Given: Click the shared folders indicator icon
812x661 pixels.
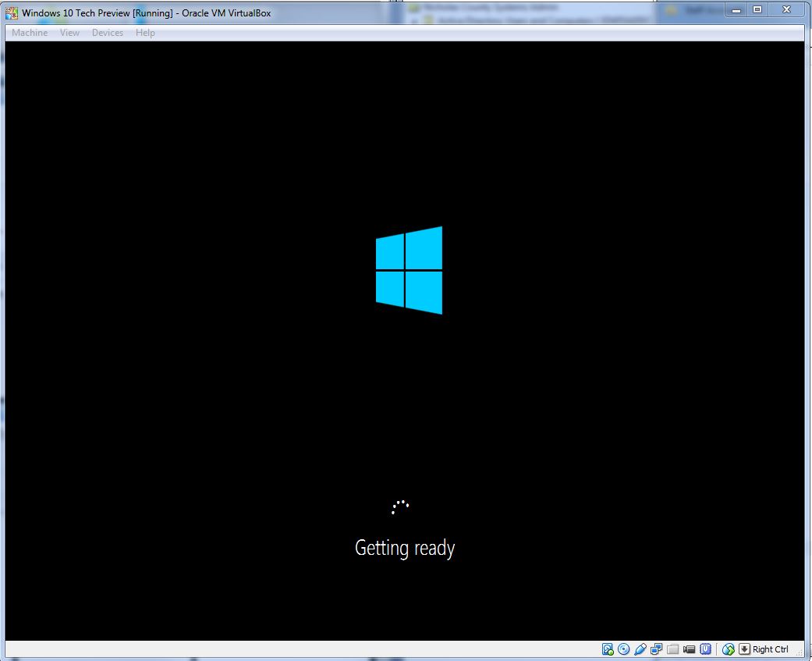Looking at the screenshot, I should [x=672, y=649].
